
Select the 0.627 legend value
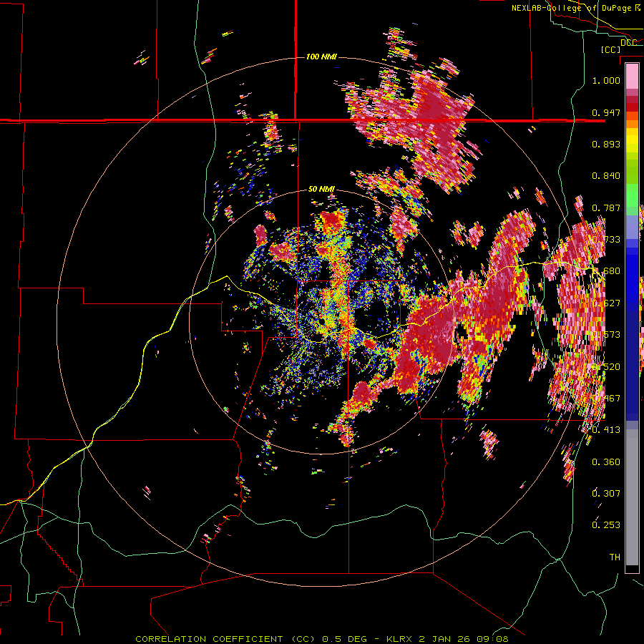(606, 303)
